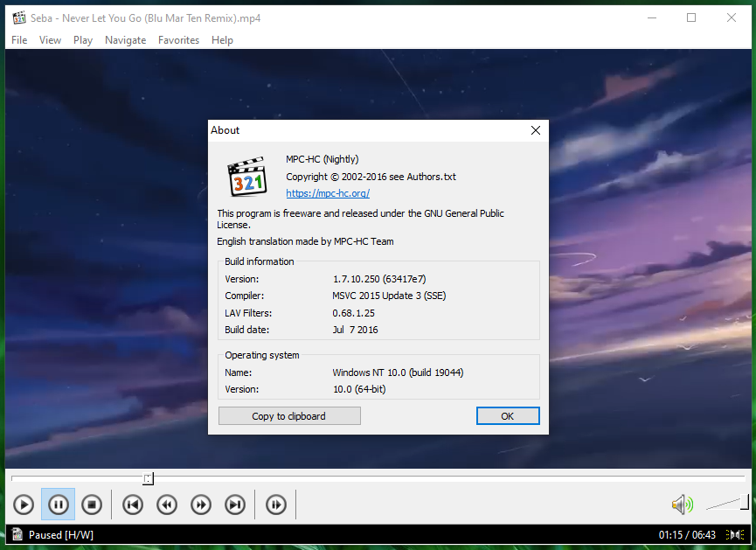This screenshot has height=550, width=756.
Task: Open the File menu
Action: coord(19,40)
